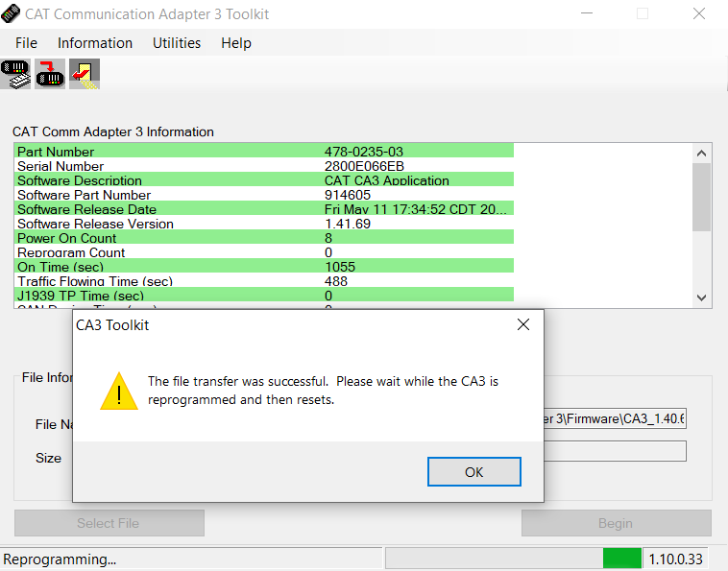Click the exit door toolbar icon
Image resolution: width=728 pixels, height=571 pixels.
click(85, 74)
